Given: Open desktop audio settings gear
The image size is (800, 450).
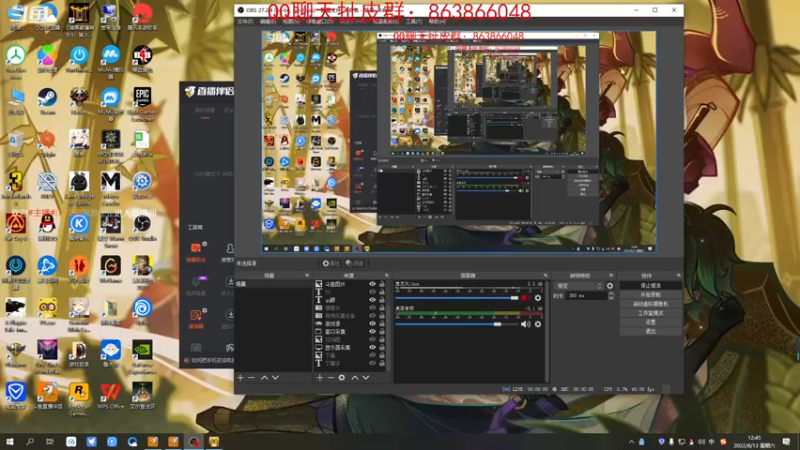Looking at the screenshot, I should pyautogui.click(x=538, y=324).
